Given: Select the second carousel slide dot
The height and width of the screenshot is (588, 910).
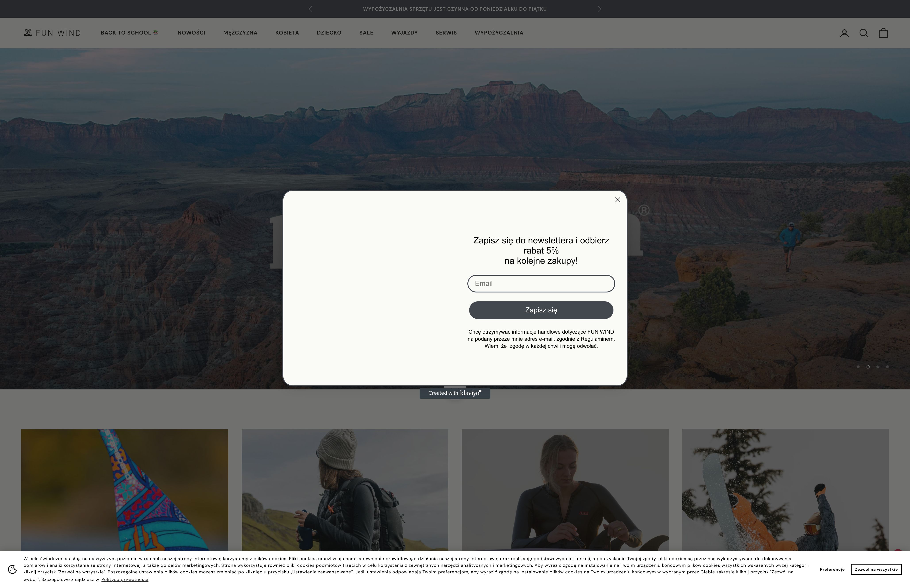Looking at the screenshot, I should pos(868,367).
